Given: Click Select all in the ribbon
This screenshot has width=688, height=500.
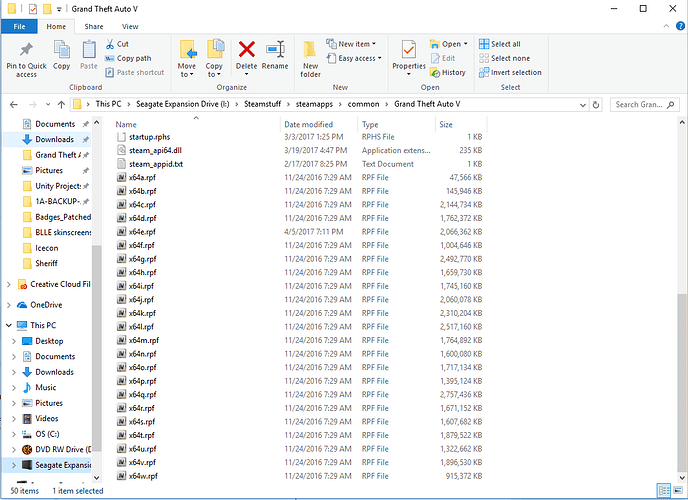Looking at the screenshot, I should [500, 44].
